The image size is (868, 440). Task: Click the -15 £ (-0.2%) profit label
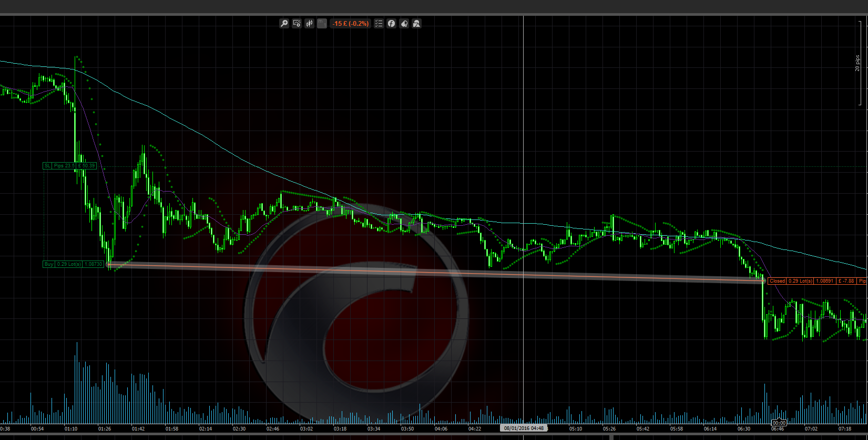(351, 23)
